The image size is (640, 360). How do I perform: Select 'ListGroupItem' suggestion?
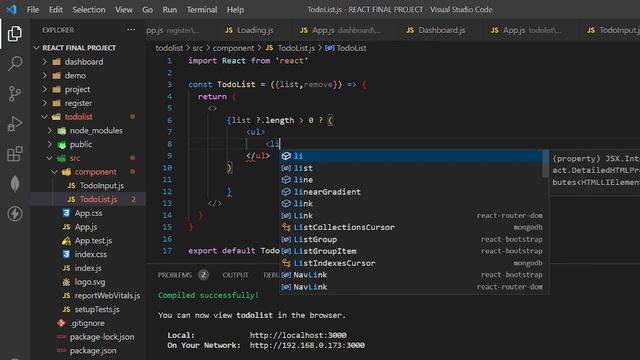coord(411,251)
